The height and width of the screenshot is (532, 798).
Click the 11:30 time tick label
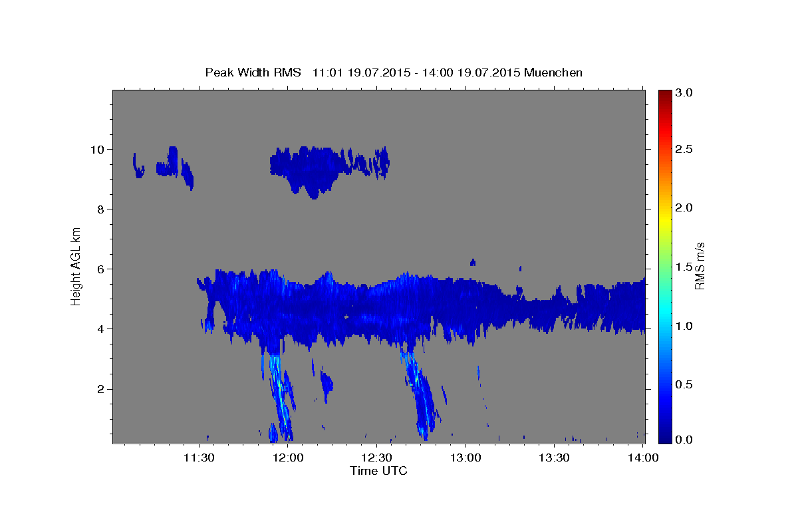click(198, 458)
